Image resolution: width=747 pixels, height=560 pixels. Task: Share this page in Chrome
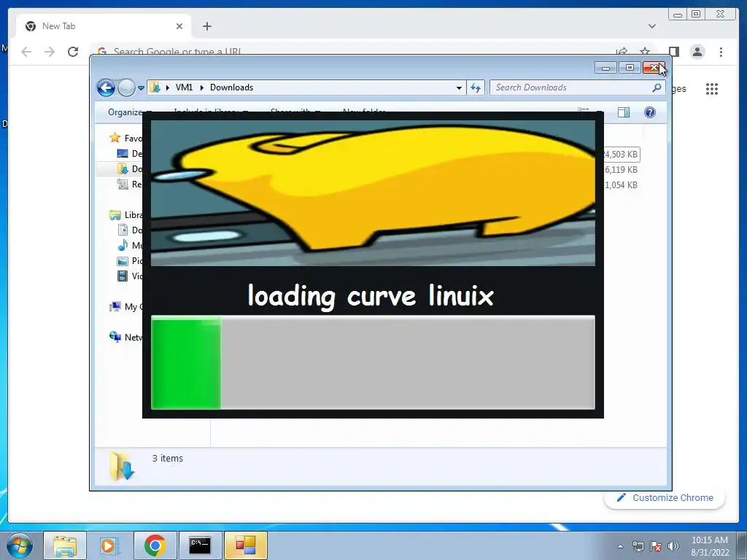pyautogui.click(x=622, y=51)
